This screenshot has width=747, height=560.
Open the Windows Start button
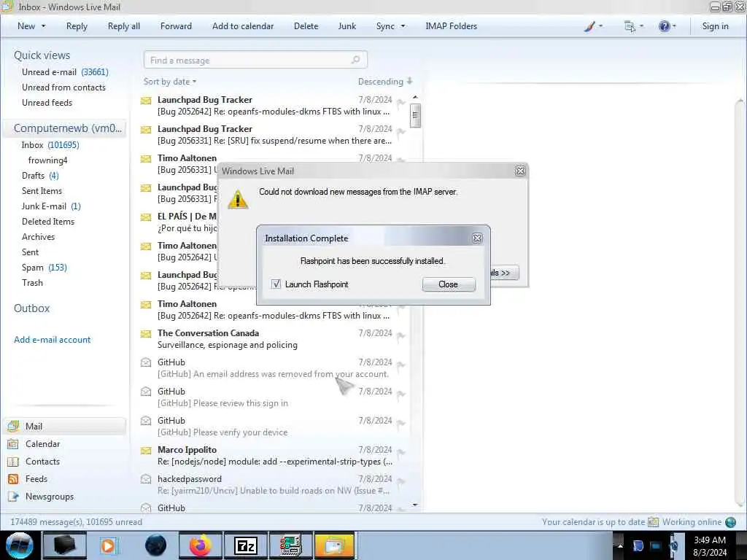[x=20, y=545]
